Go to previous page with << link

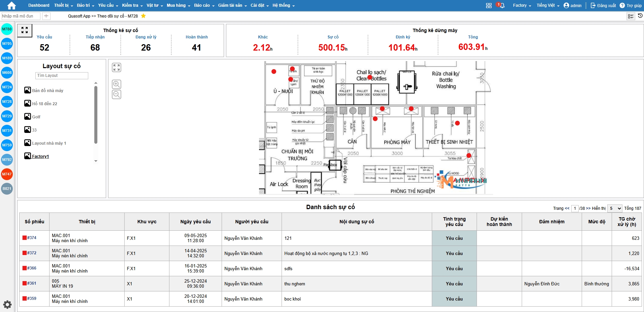coord(567,208)
